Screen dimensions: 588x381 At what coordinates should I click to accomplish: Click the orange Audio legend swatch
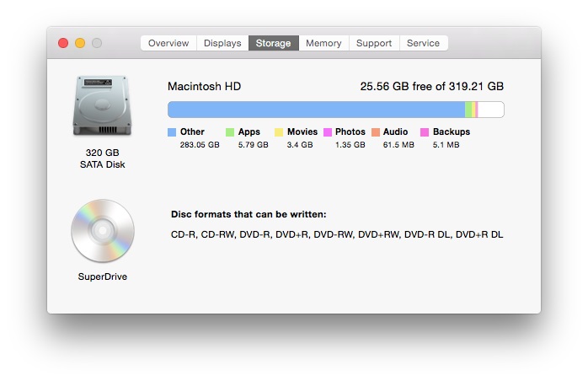[376, 132]
